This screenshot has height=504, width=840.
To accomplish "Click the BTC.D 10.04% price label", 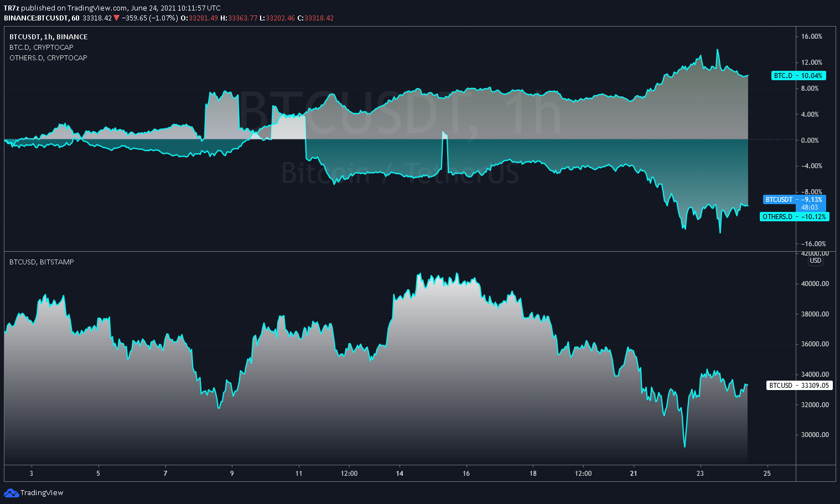I will pos(798,76).
